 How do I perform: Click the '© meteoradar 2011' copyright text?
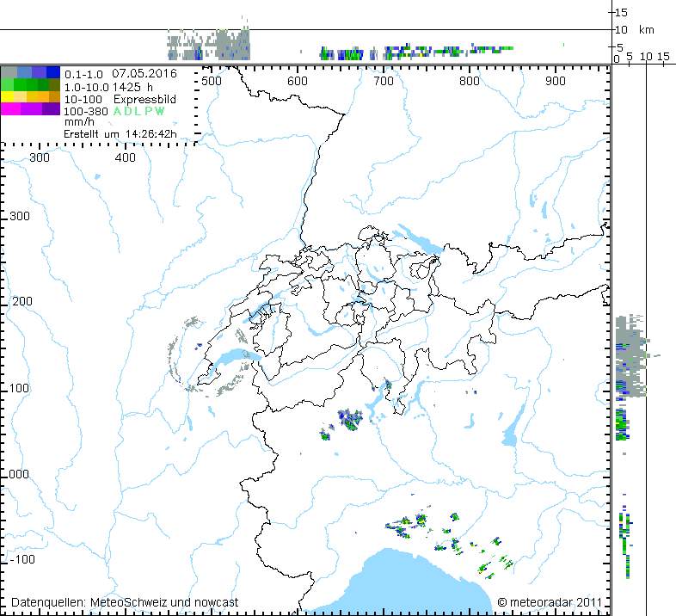pyautogui.click(x=550, y=602)
